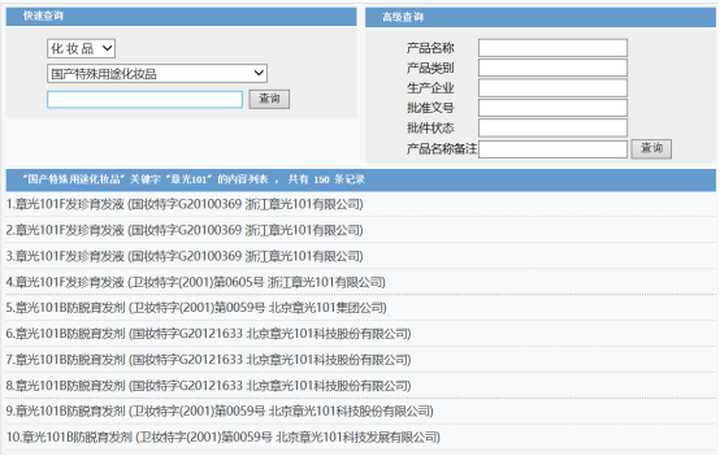Open result 4 卫妆特字(2001)第0605号
Viewport: 720px width, 456px height.
click(x=196, y=282)
